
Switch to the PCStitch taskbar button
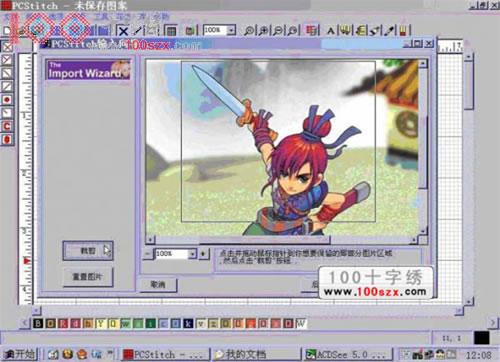pos(165,354)
